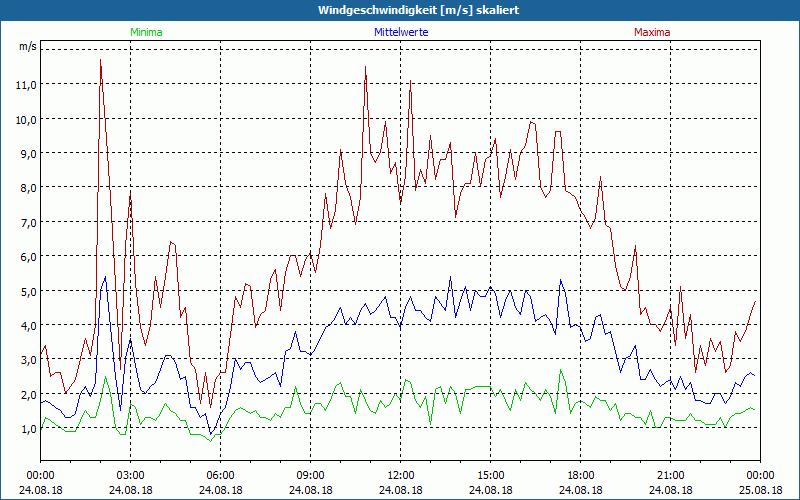Click the 8,0 y-axis value
The width and height of the screenshot is (800, 500).
coord(29,188)
